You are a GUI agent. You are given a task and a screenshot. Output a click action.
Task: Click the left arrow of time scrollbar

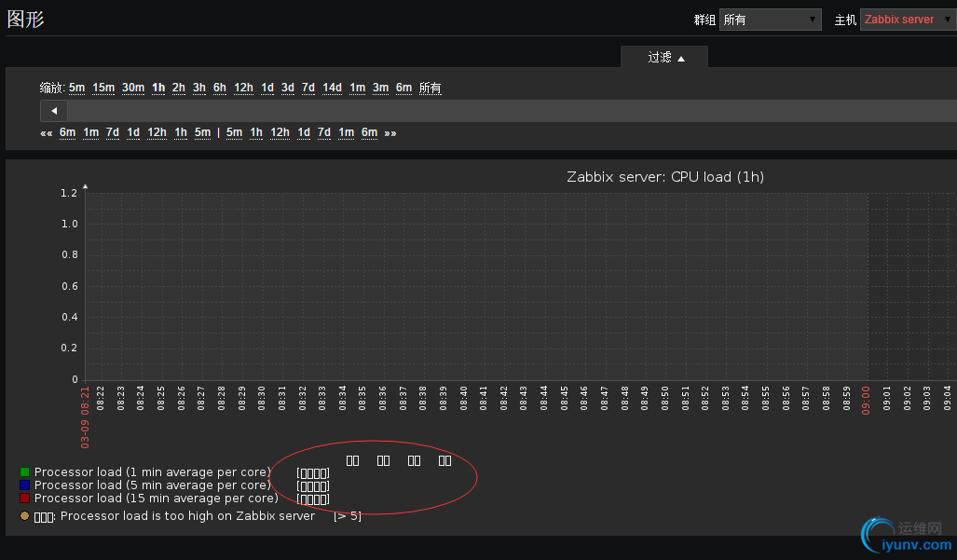coord(54,111)
